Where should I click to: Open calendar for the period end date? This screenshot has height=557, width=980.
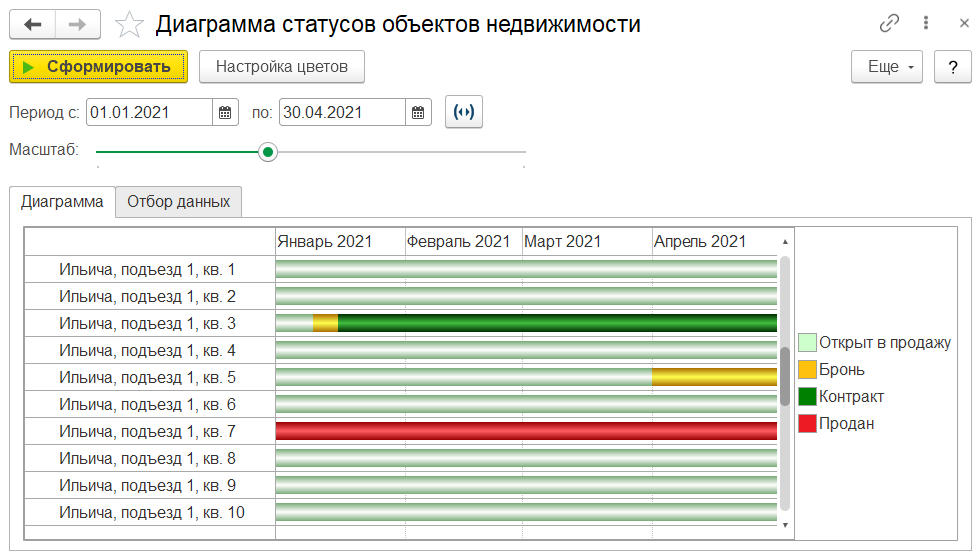pos(419,113)
